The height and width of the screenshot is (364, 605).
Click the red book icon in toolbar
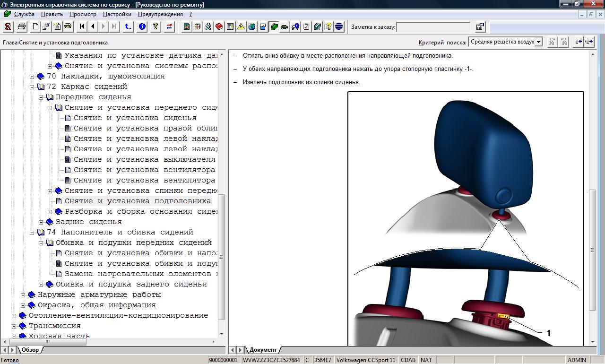(x=219, y=27)
